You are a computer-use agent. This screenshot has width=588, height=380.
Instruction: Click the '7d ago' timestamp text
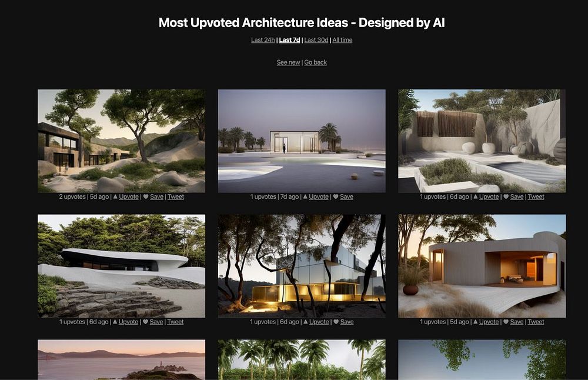pos(288,196)
